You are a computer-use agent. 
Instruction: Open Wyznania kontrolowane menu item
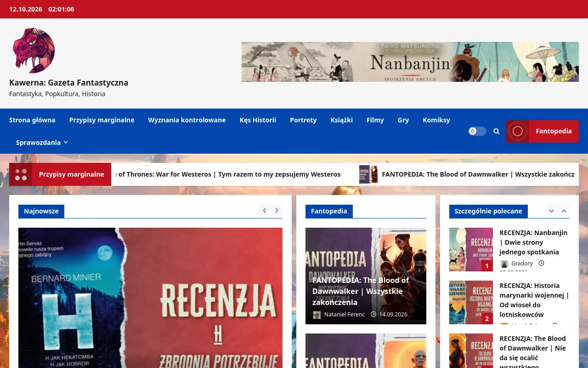187,120
